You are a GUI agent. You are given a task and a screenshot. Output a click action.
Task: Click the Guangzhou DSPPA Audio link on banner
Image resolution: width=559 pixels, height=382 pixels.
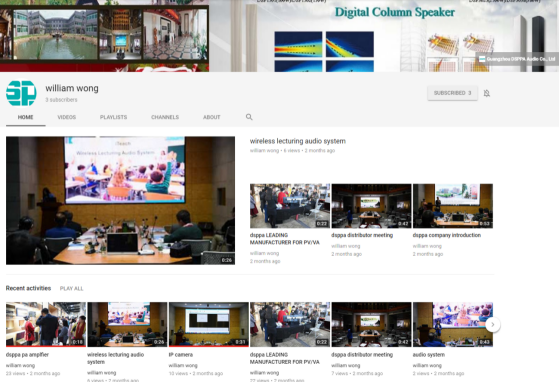point(517,59)
